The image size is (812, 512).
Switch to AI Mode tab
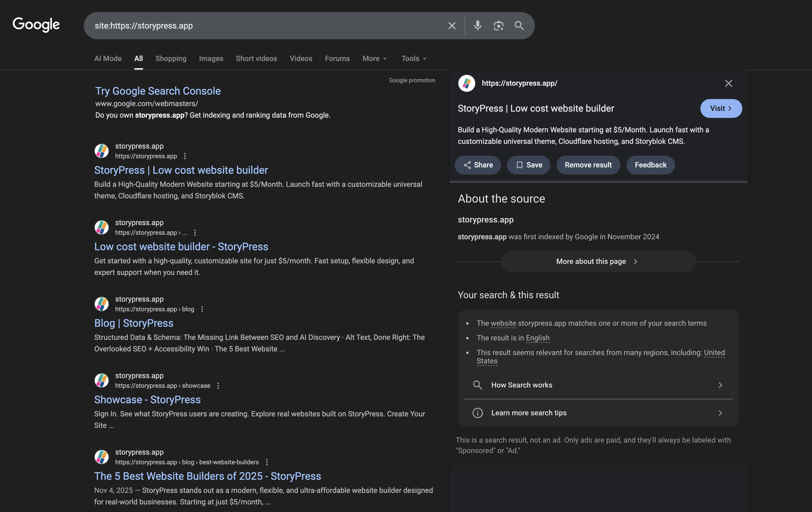[x=108, y=59]
